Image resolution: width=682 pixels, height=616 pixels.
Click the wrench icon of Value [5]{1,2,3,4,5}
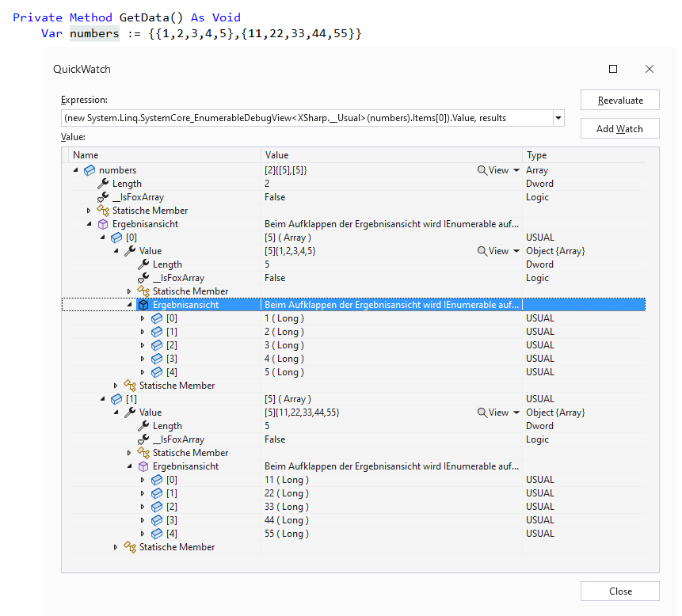tap(130, 251)
